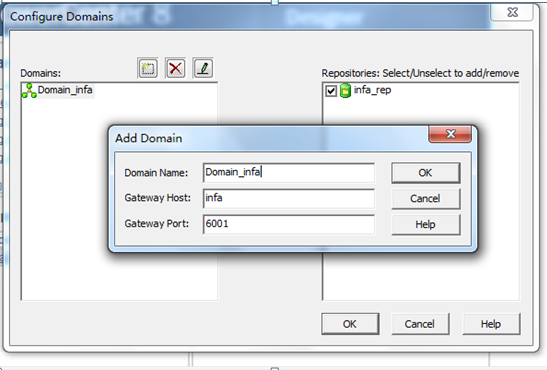This screenshot has width=547, height=370.
Task: Click the Domain_infa network node icon
Action: (x=29, y=91)
